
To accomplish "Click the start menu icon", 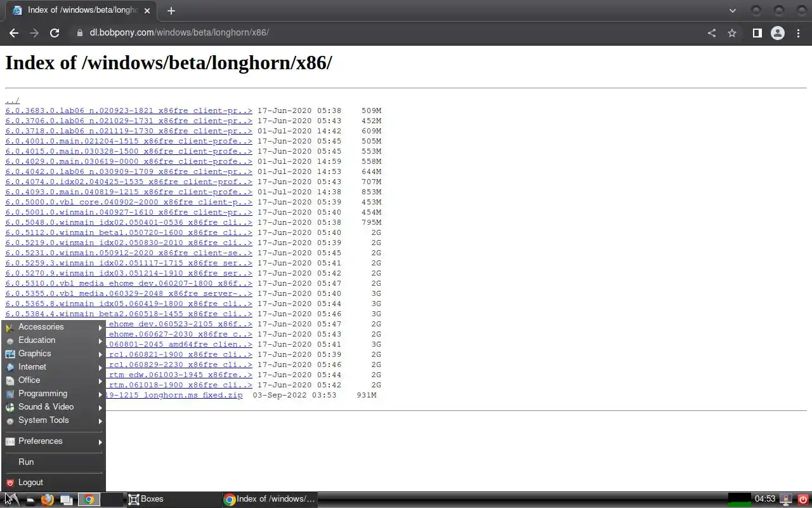I will point(11,499).
